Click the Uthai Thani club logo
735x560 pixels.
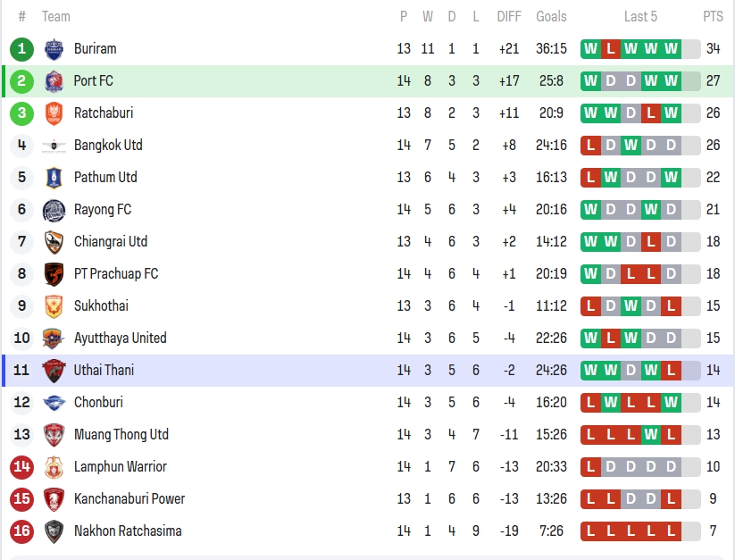(x=54, y=371)
